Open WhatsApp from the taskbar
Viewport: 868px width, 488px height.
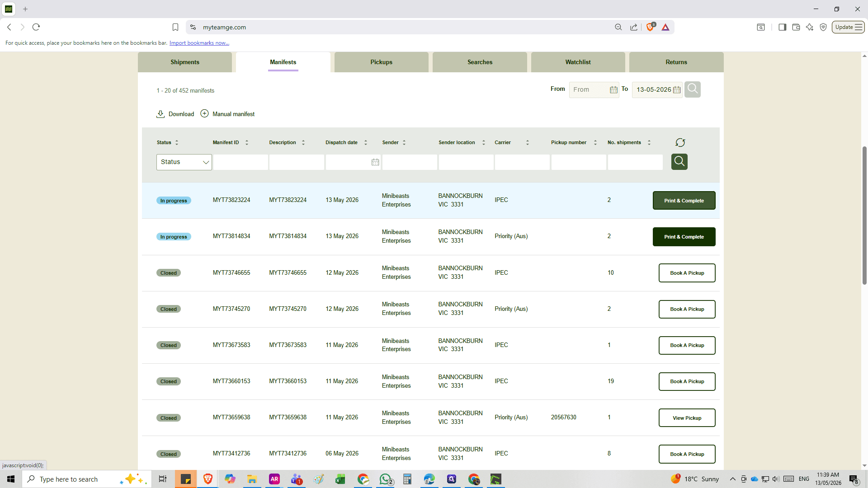tap(386, 479)
